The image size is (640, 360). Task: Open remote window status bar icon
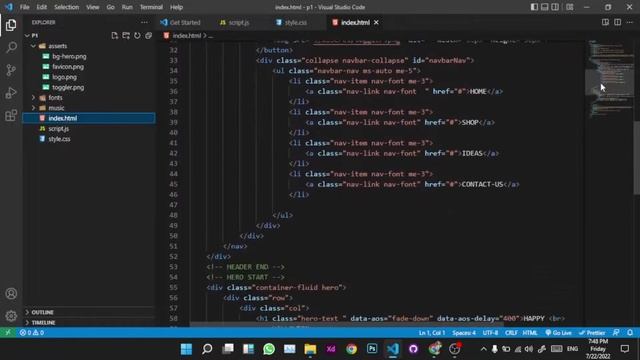(x=8, y=333)
